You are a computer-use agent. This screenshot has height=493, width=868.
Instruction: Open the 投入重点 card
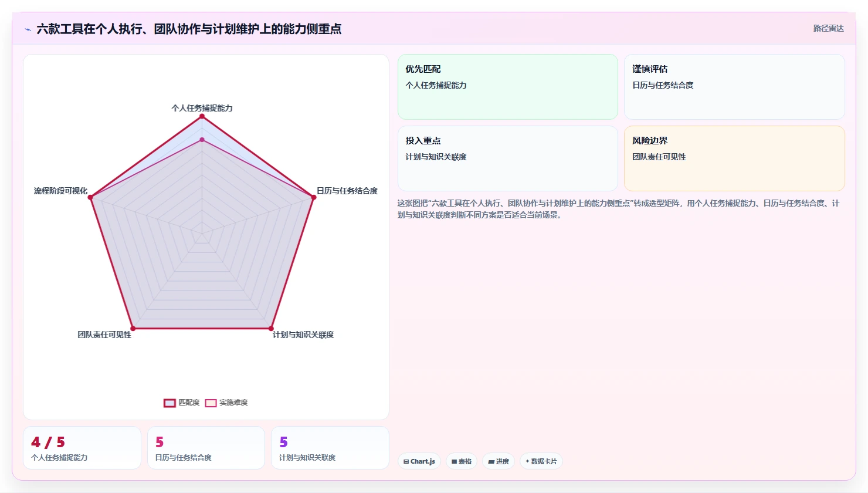[x=508, y=158]
